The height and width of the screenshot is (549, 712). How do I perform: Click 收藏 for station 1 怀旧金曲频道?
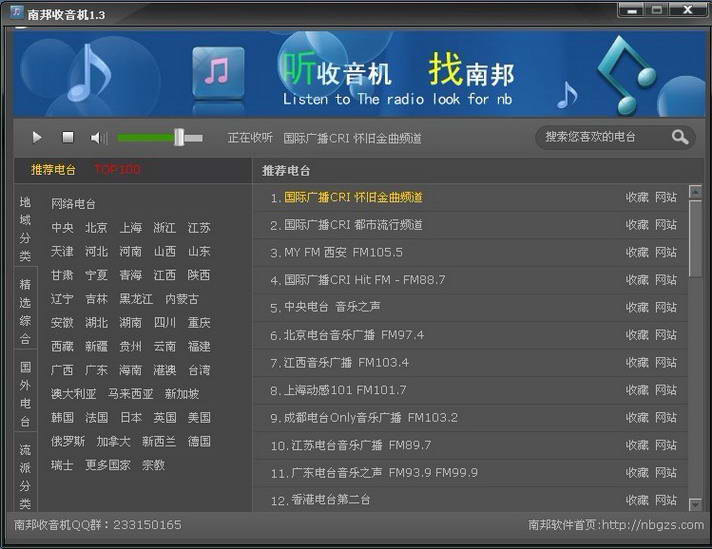637,198
